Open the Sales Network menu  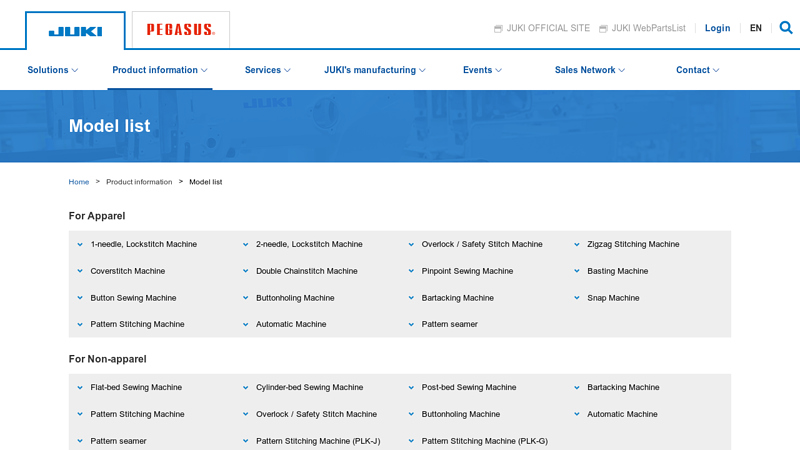[590, 70]
